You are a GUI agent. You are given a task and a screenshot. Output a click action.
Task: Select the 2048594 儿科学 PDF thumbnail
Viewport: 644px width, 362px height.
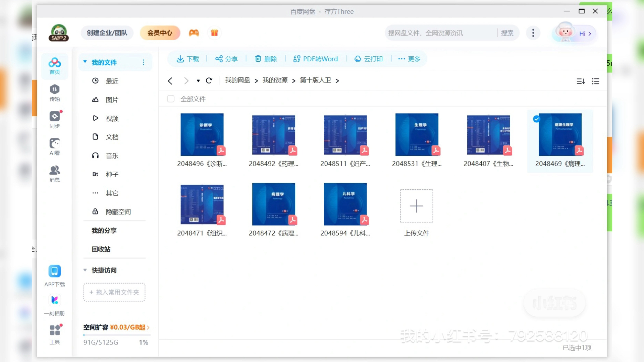coord(345,204)
